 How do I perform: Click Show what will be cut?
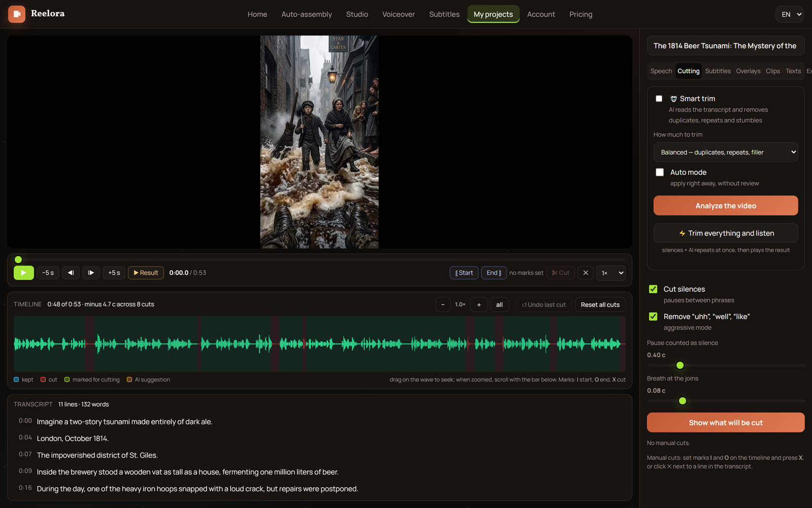(x=726, y=423)
